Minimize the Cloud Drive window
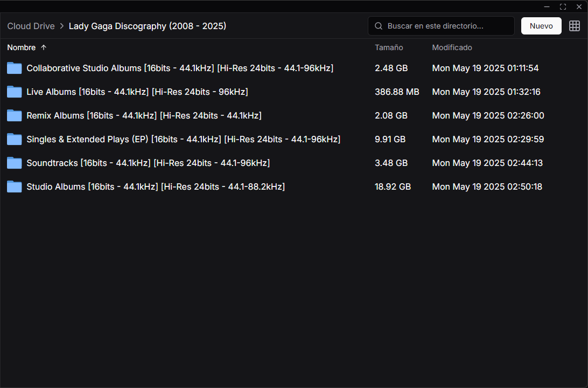Image resolution: width=588 pixels, height=388 pixels. (x=547, y=7)
